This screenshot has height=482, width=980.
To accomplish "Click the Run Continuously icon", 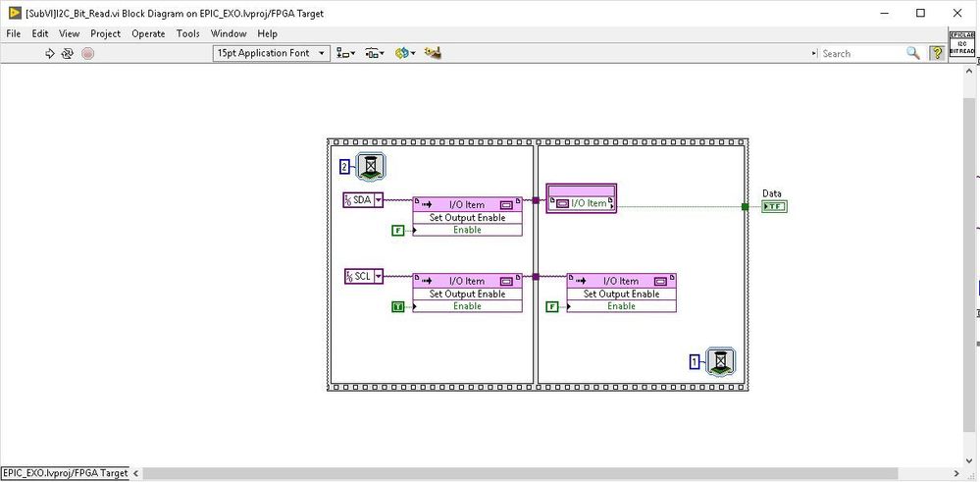I will click(68, 53).
